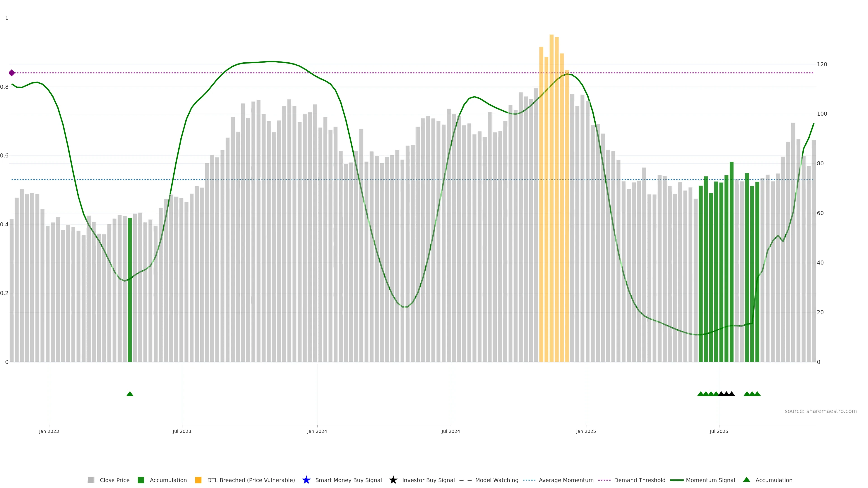Viewport: 868px width, 488px height.
Task: Click the green Accumulation square legend icon
Action: [x=141, y=480]
